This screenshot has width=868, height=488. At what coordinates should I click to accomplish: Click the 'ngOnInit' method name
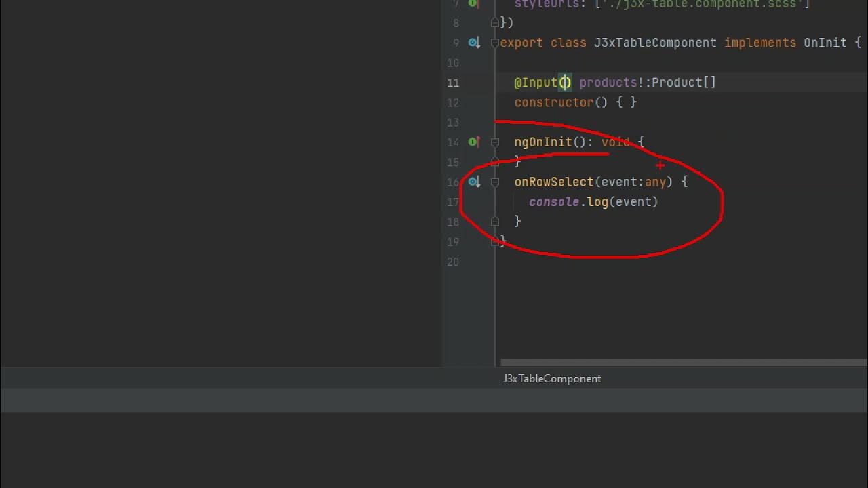click(543, 142)
